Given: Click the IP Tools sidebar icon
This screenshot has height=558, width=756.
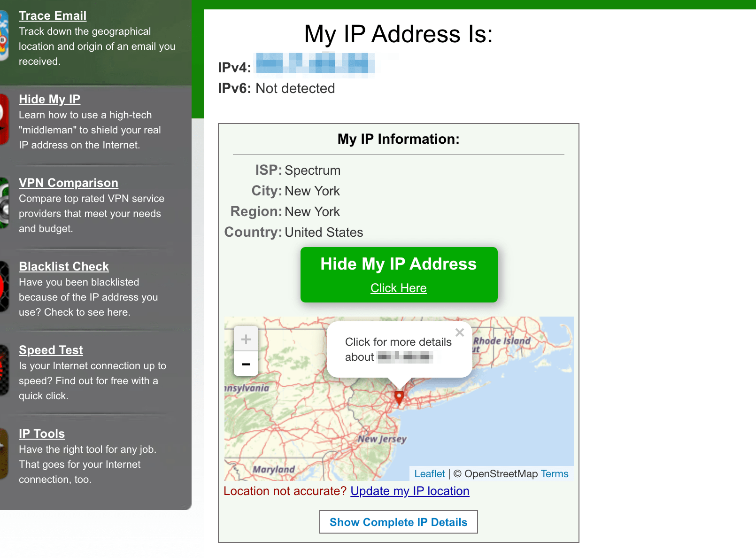Looking at the screenshot, I should 4,454.
